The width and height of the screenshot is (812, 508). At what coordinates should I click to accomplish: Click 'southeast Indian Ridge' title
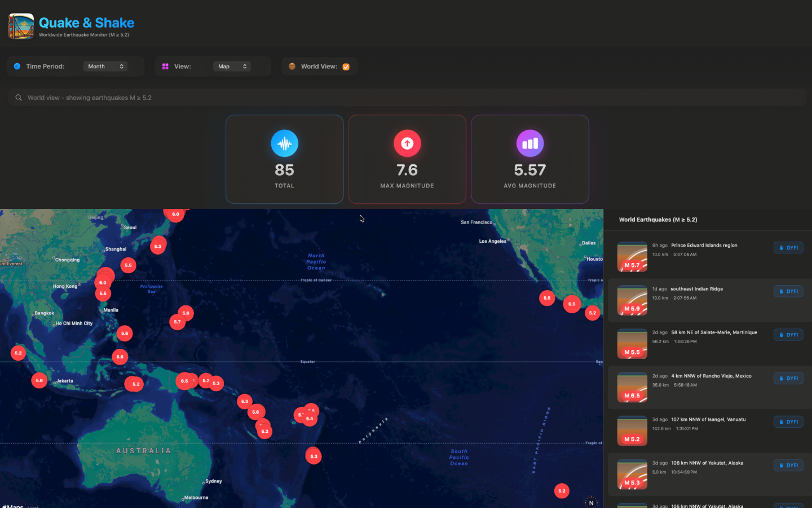(x=696, y=289)
